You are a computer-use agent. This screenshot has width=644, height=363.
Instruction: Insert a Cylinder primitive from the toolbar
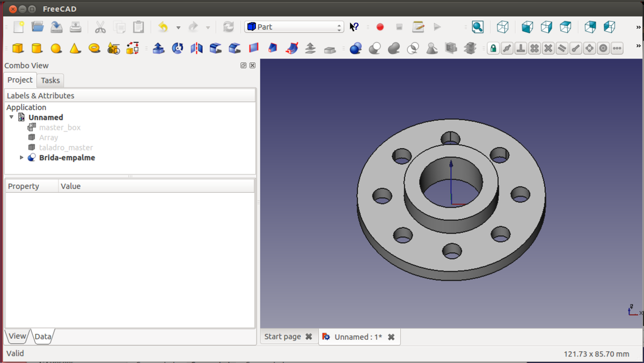[x=37, y=48]
